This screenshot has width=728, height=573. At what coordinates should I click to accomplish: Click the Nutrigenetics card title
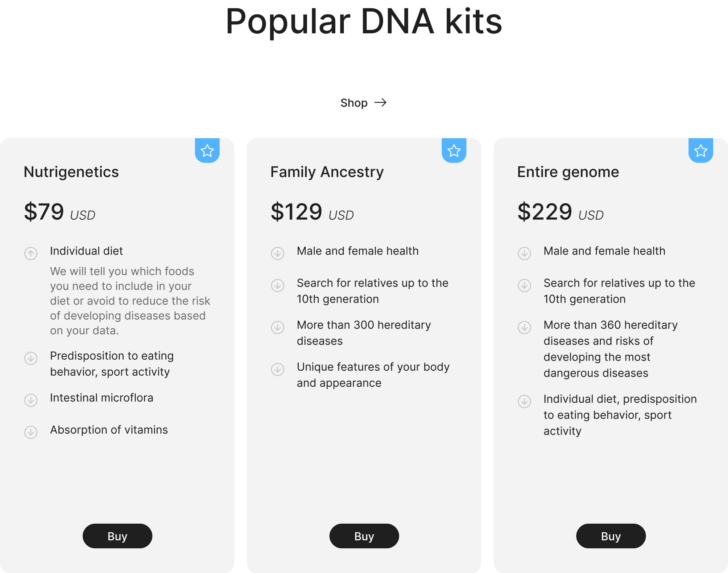coord(71,172)
